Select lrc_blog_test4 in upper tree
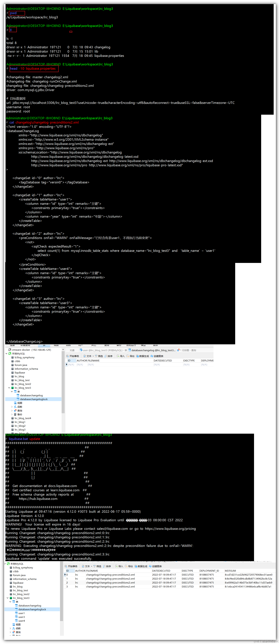 click(x=21, y=418)
